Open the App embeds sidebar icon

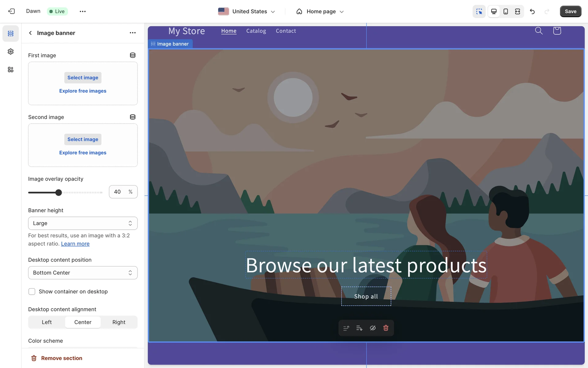11,70
